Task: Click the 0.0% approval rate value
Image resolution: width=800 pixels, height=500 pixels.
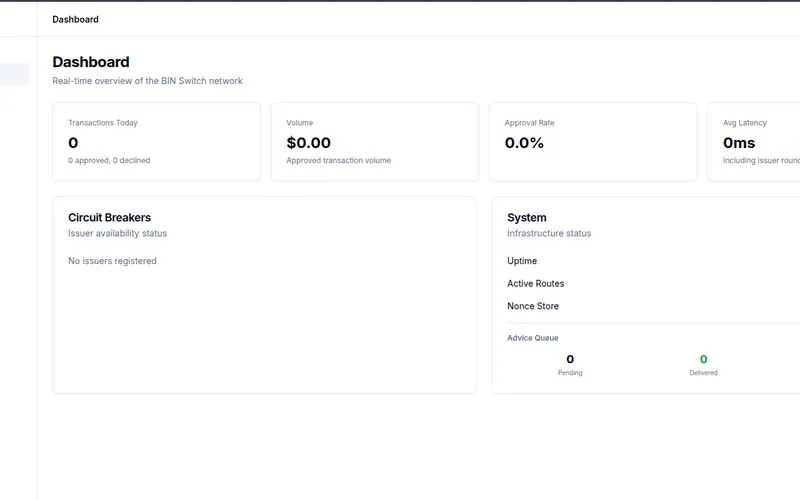Action: 524,143
